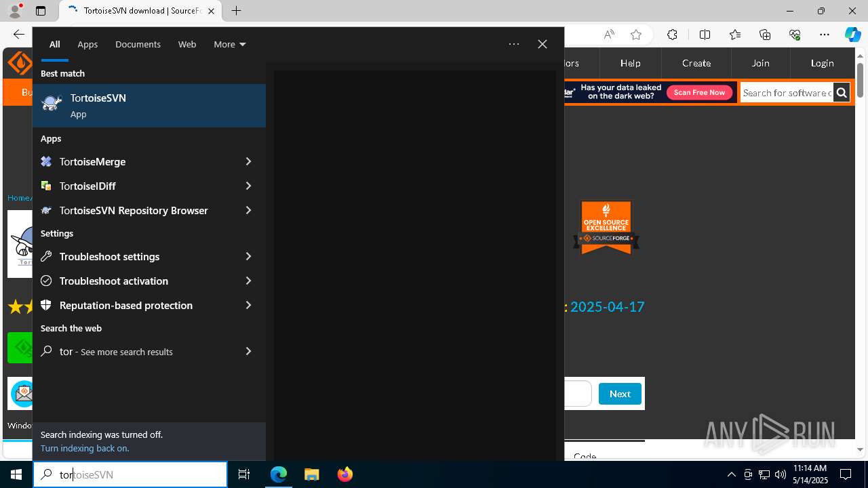Expand Reputation-based protection chevron
Viewport: 868px width, 488px height.
pos(248,305)
